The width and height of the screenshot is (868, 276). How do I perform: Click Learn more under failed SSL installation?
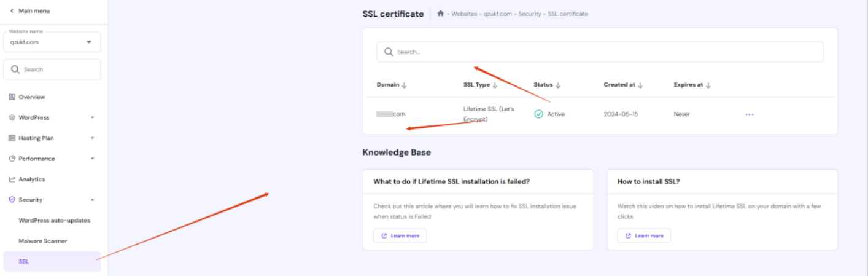coord(400,235)
